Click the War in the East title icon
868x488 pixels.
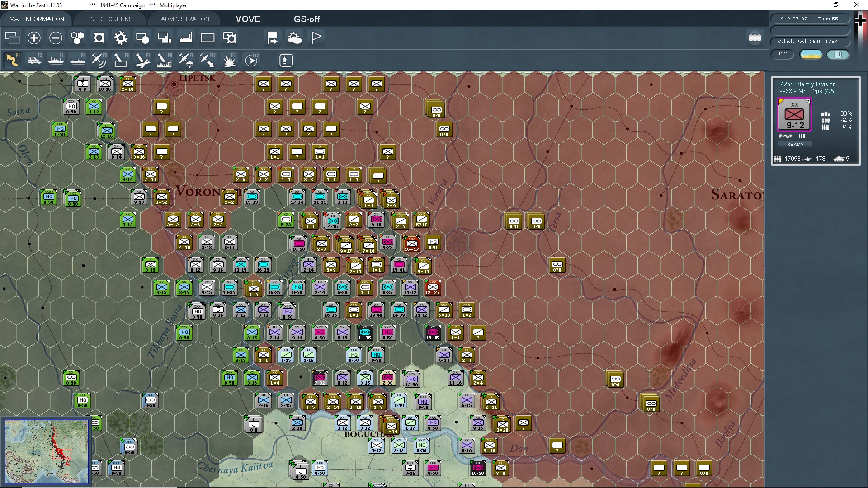pyautogui.click(x=5, y=5)
